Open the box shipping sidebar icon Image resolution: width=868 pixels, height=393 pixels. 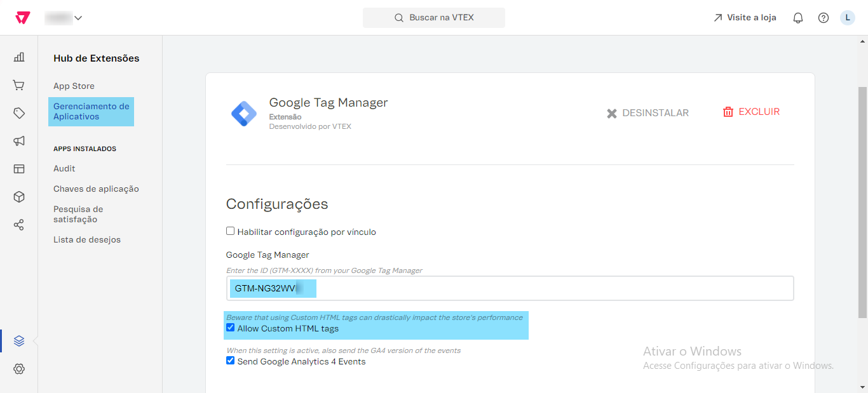(19, 197)
